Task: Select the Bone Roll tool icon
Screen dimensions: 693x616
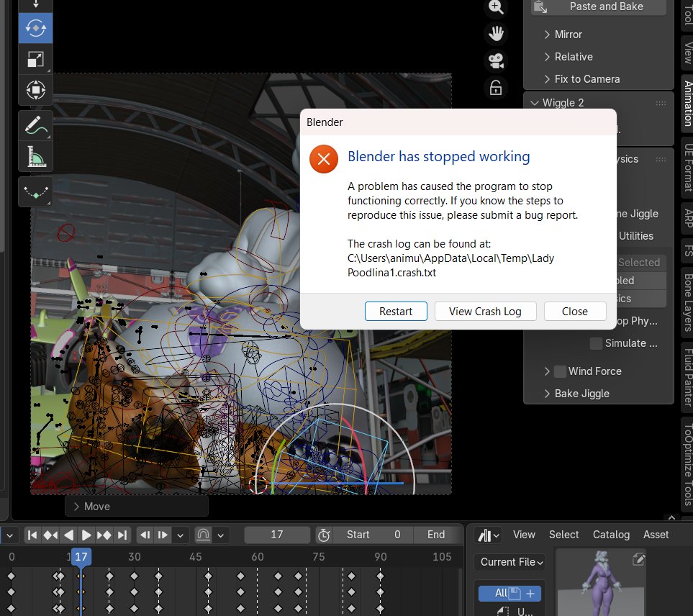Action: 35,192
